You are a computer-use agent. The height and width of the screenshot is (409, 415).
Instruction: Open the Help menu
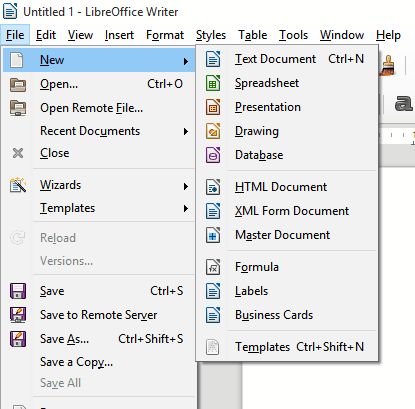tap(388, 35)
